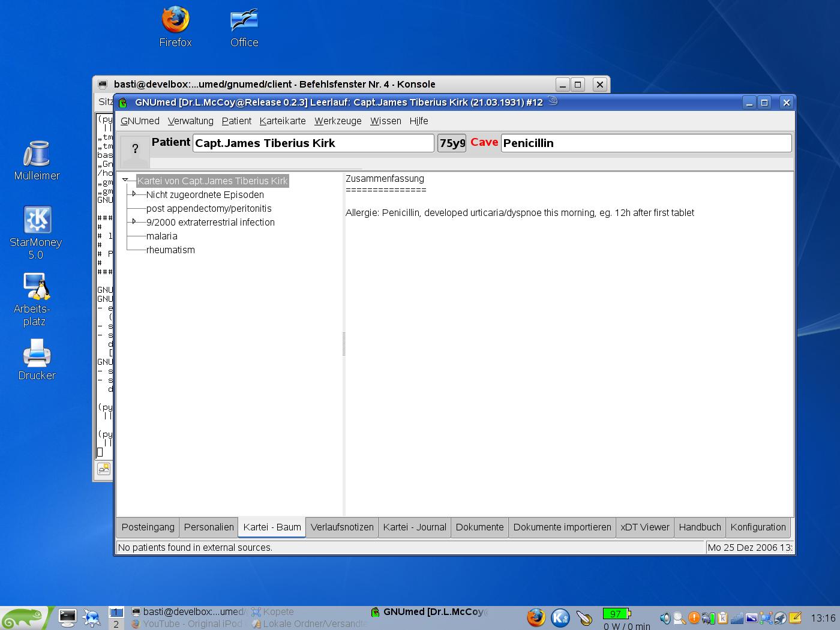840x630 pixels.
Task: Open the Konfiguration tab
Action: 758,527
